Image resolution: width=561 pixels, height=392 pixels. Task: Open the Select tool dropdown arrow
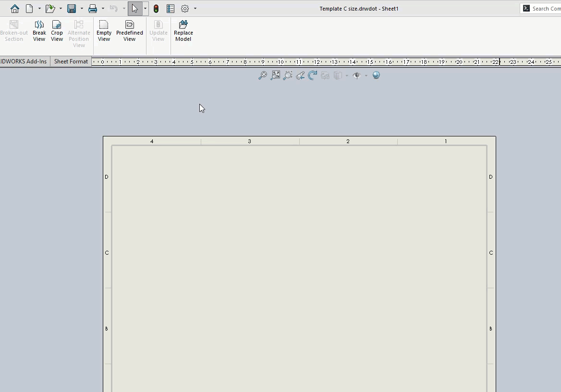[x=145, y=8]
